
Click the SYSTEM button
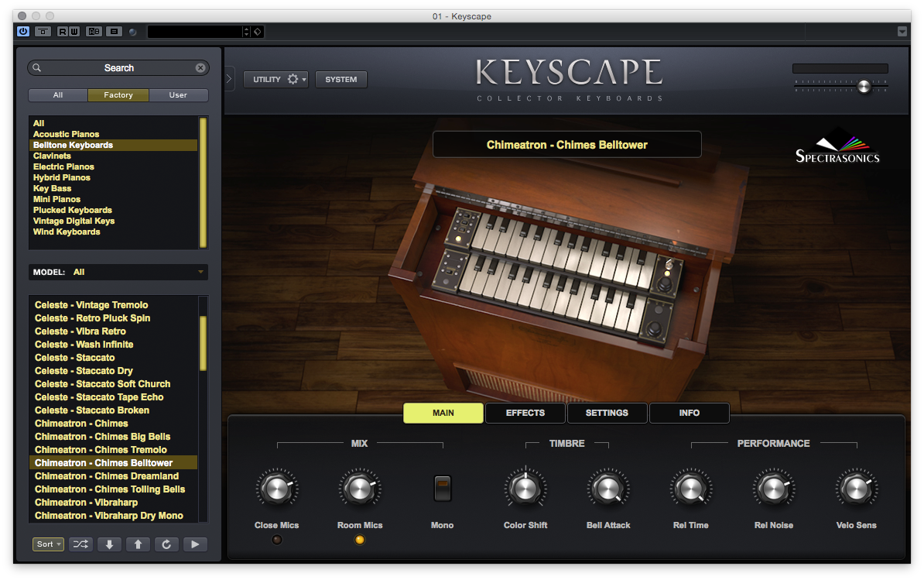(341, 79)
